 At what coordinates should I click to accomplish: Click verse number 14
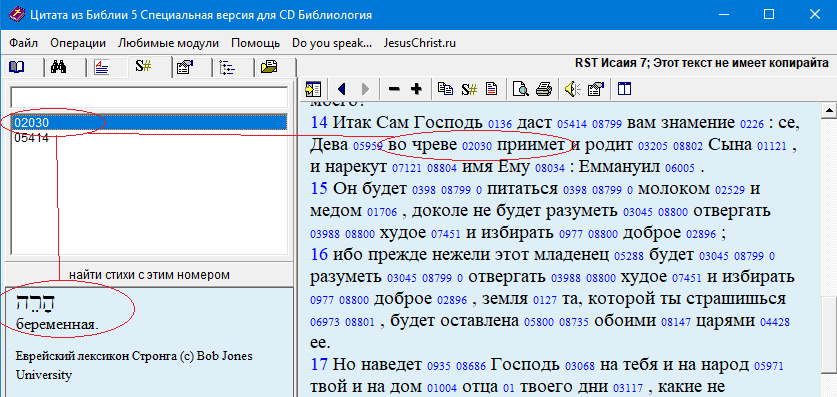(x=319, y=123)
